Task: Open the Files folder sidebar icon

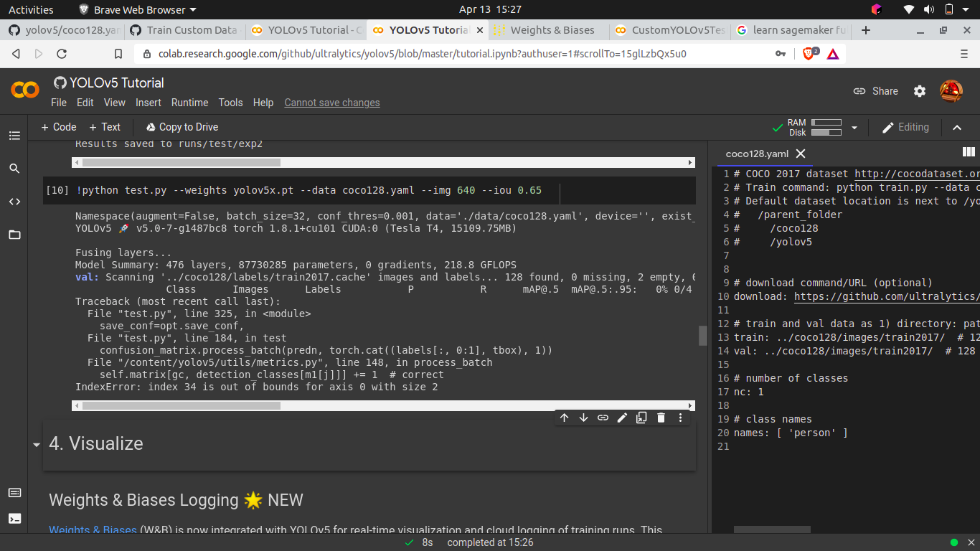Action: pyautogui.click(x=14, y=235)
